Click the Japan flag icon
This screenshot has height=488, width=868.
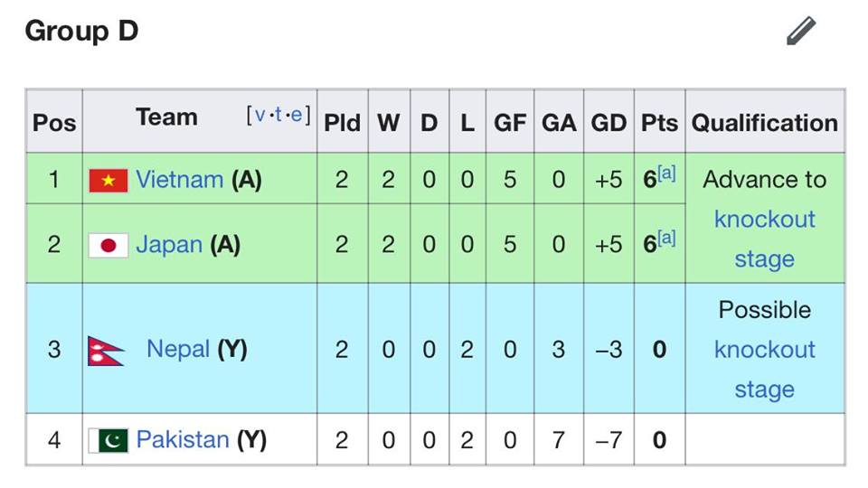(x=108, y=245)
